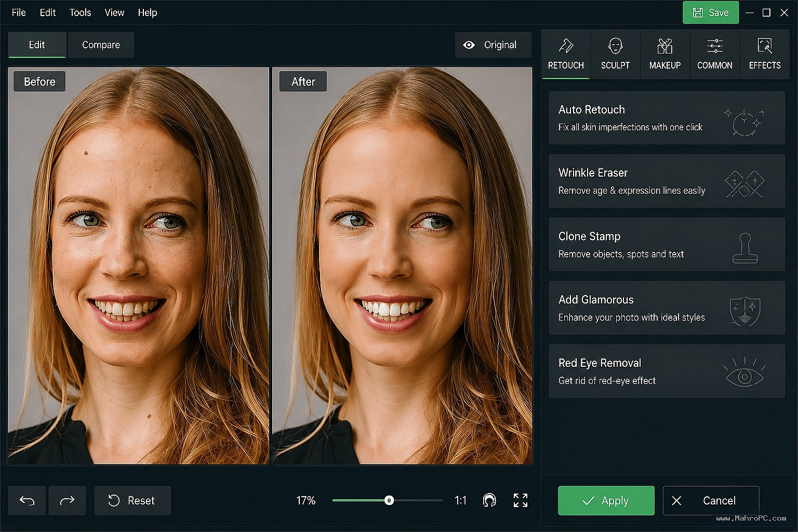
Task: Open the View menu
Action: click(114, 12)
